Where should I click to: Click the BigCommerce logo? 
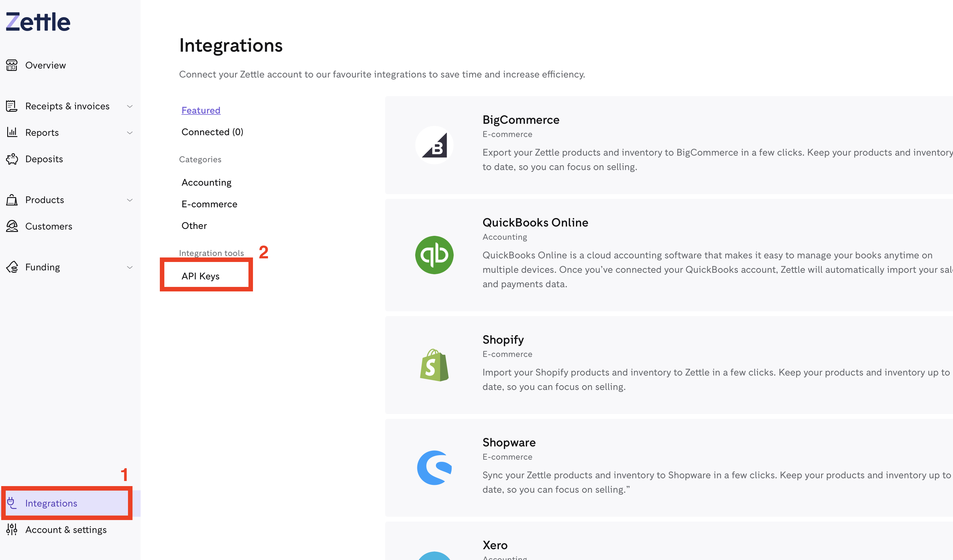(x=434, y=145)
